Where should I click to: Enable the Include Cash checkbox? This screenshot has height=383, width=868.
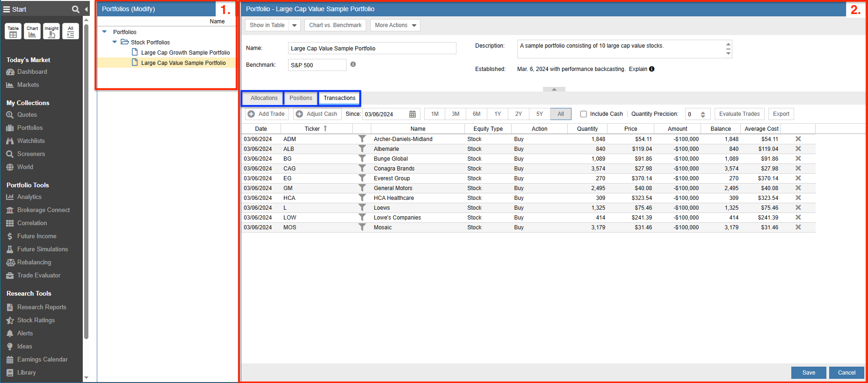click(x=583, y=114)
